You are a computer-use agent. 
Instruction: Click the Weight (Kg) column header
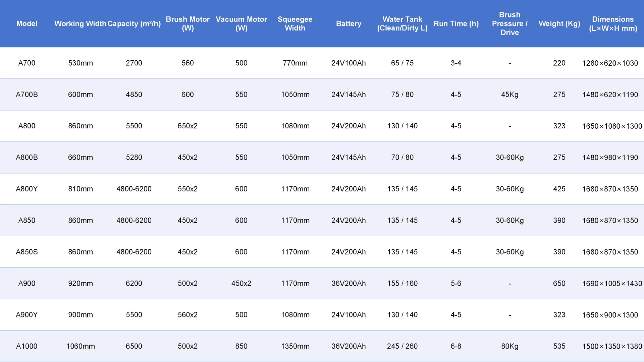[559, 23]
